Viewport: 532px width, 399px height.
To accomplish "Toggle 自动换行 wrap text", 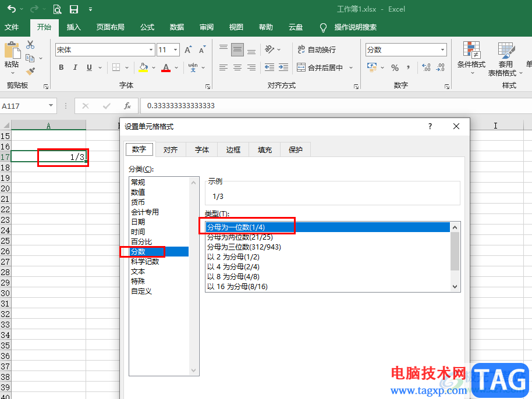I will [317, 49].
